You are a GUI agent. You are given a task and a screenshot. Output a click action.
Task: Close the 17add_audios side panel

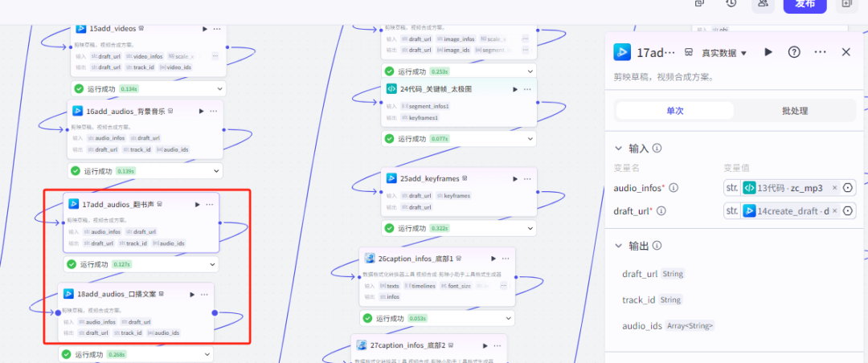(x=845, y=52)
